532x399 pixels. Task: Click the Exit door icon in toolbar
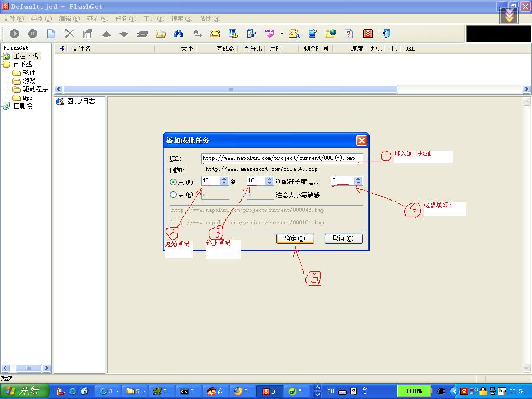tap(386, 33)
